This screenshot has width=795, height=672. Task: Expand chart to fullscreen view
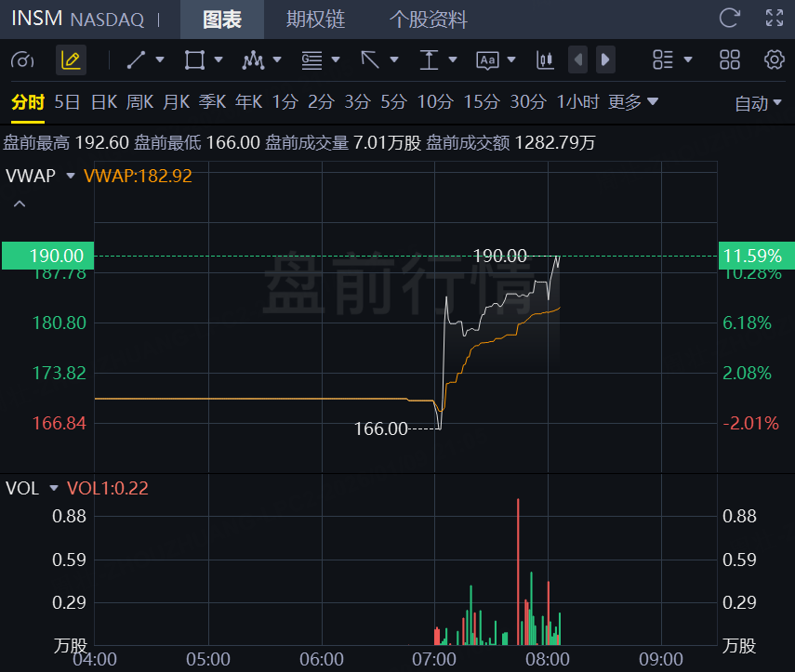pos(774,18)
